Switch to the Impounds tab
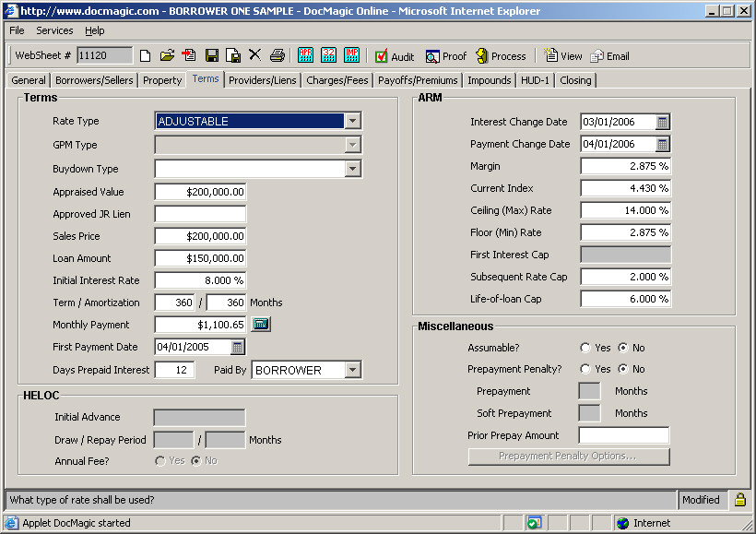Viewport: 756px width, 534px height. click(x=489, y=80)
